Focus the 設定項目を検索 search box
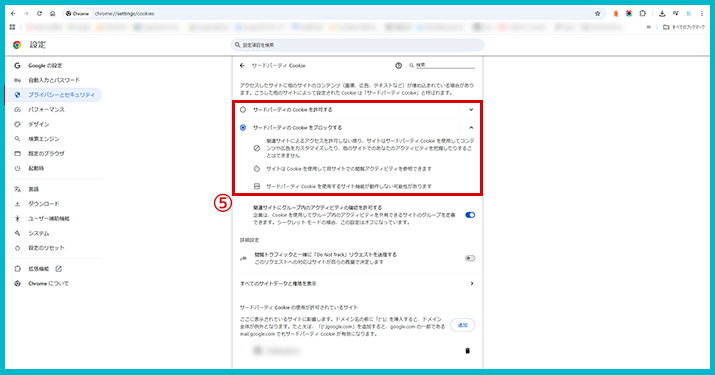Image resolution: width=715 pixels, height=375 pixels. point(358,45)
